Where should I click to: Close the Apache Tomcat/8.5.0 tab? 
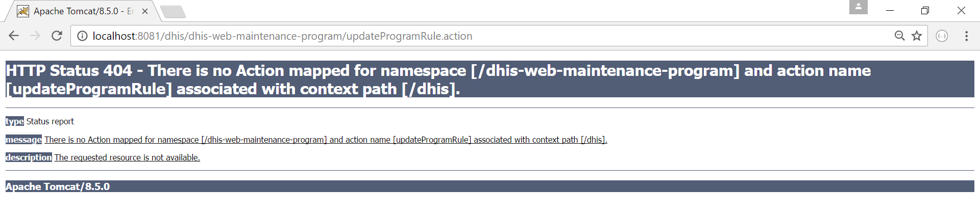[x=145, y=11]
